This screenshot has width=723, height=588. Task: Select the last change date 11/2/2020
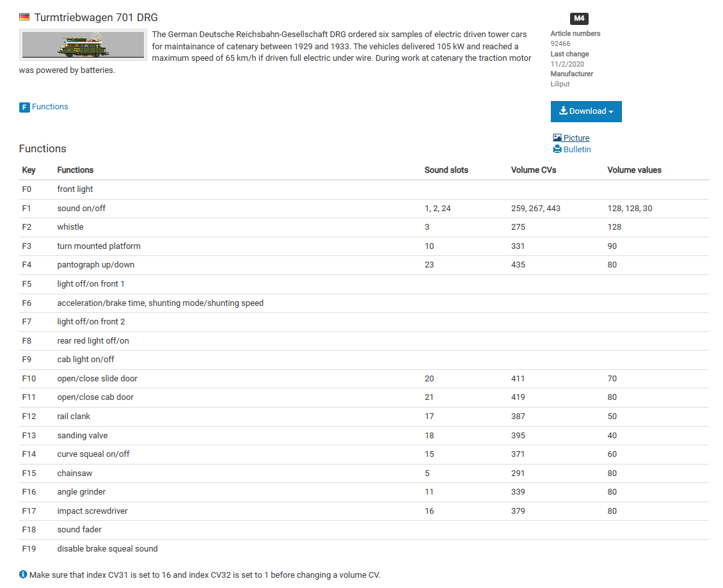pyautogui.click(x=567, y=64)
